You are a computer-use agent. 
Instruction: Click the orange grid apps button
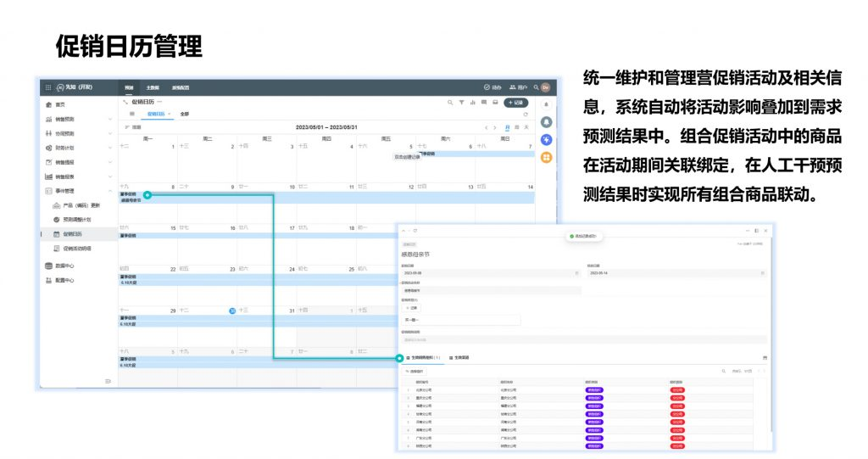click(x=547, y=158)
